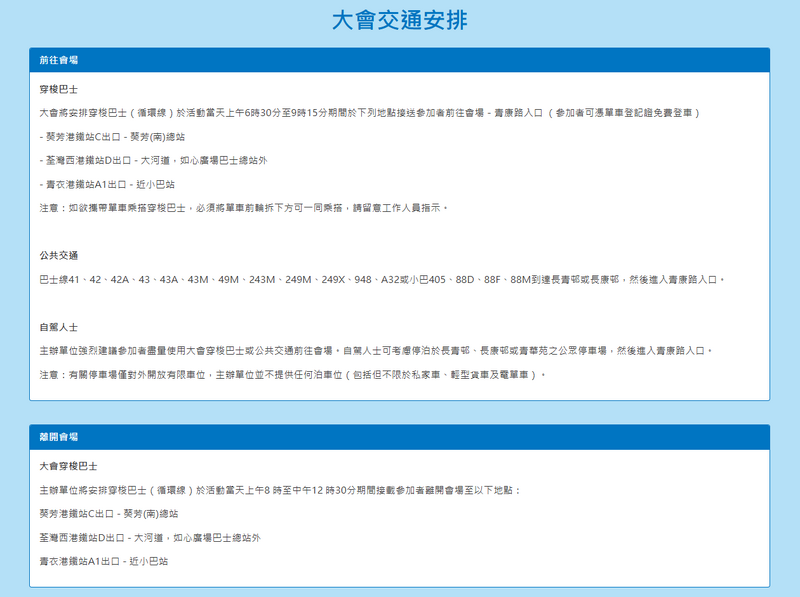This screenshot has width=800, height=597.
Task: Click the bus routes line starting 巴士線41
Action: [x=381, y=279]
